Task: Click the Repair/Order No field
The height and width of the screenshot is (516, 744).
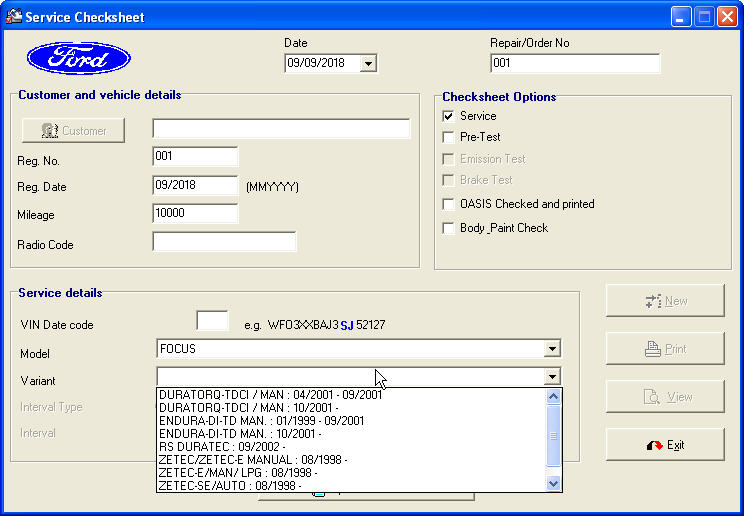Action: click(575, 63)
